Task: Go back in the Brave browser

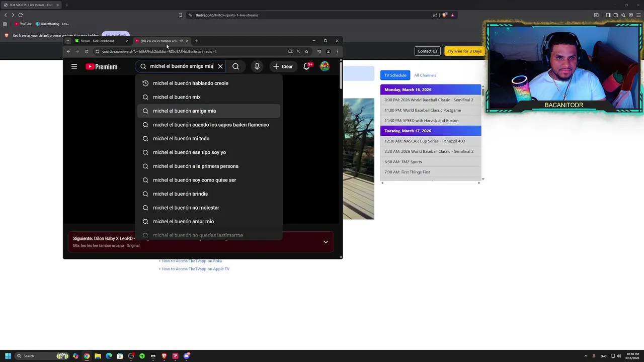Action: [6, 15]
